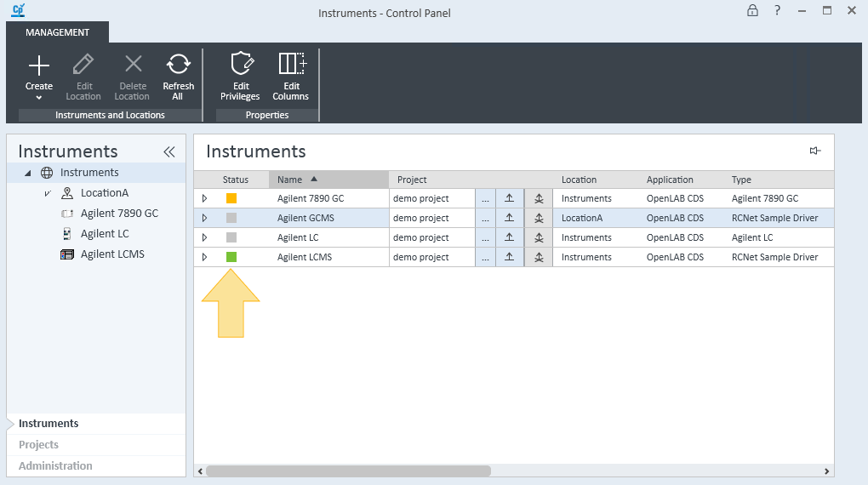The height and width of the screenshot is (485, 868).
Task: Switch to the Projects navigation section
Action: tap(39, 444)
